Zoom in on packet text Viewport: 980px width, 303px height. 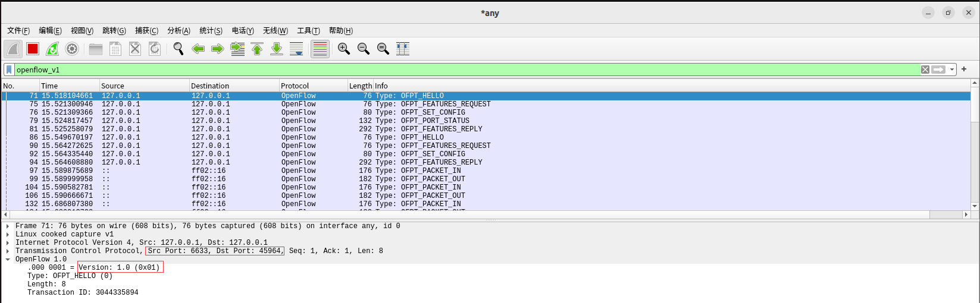[343, 49]
